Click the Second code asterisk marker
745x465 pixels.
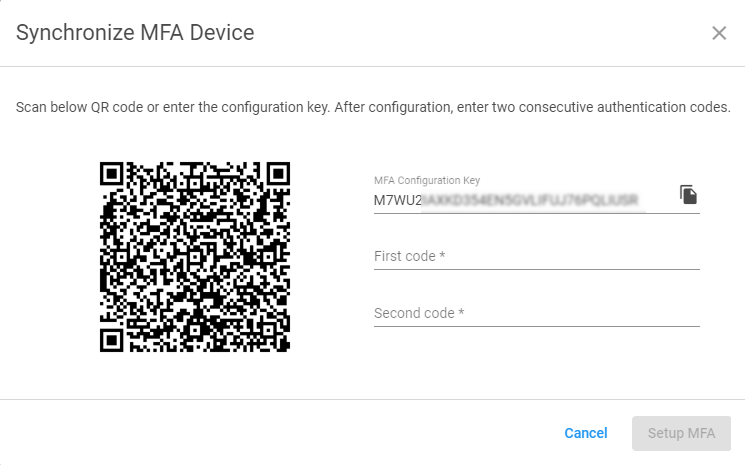(x=462, y=314)
